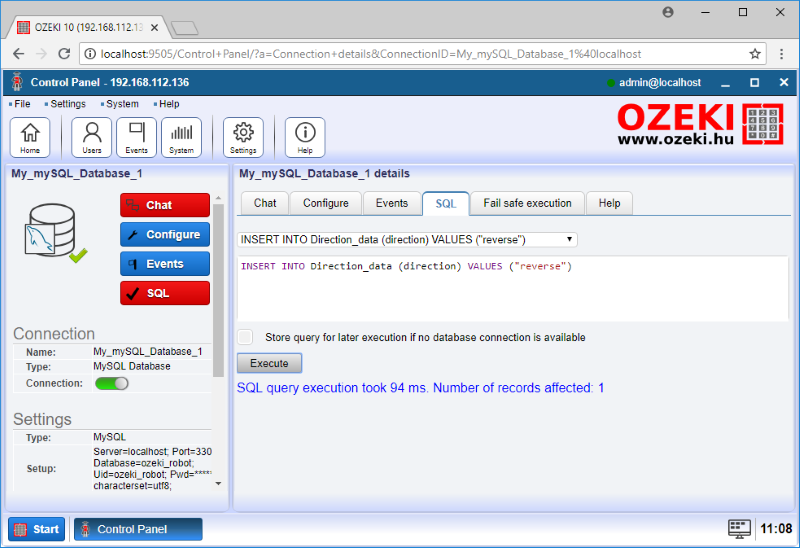Open the Settings gear toolbar icon
Image resolution: width=800 pixels, height=548 pixels.
pos(243,137)
